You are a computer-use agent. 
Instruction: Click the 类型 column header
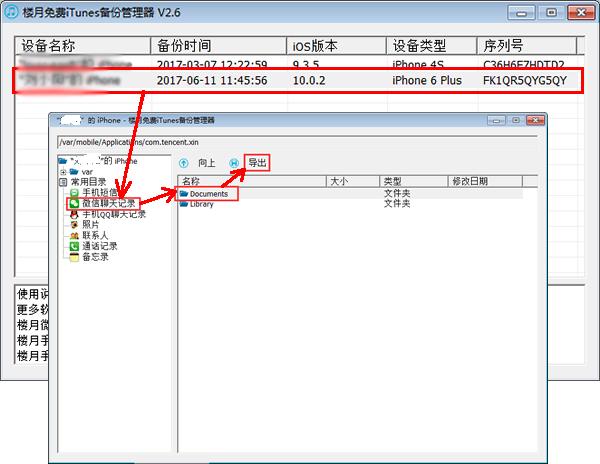point(414,181)
